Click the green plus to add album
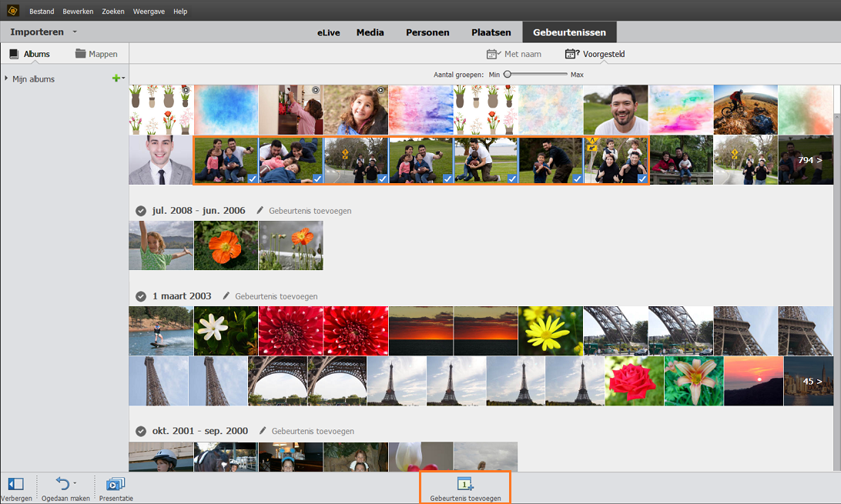Image resolution: width=841 pixels, height=504 pixels. (116, 78)
